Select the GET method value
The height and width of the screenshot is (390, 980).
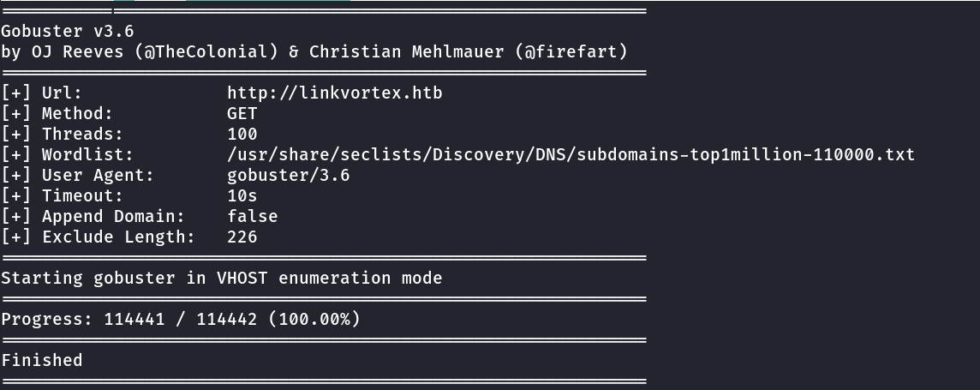[242, 113]
